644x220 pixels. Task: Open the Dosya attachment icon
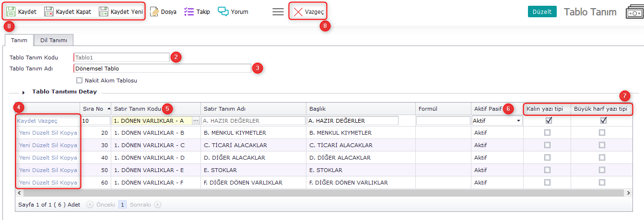click(154, 12)
